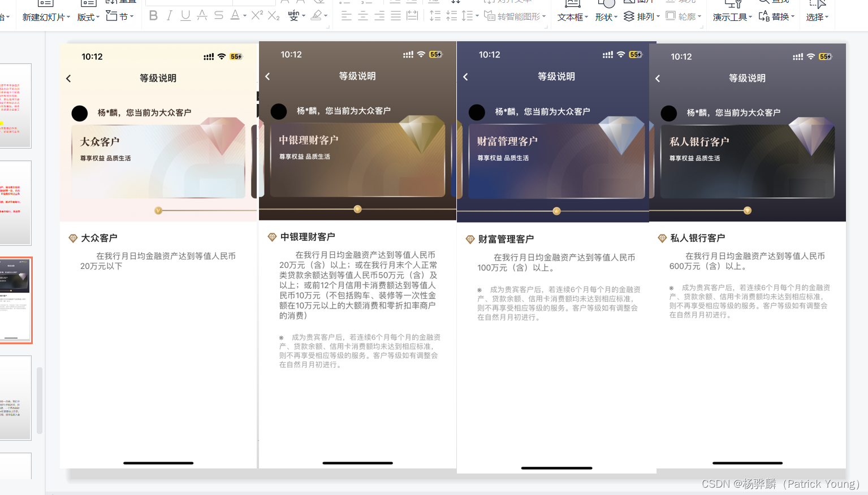
Task: Click back arrow in 财富管理客户 phone screen
Action: (465, 77)
